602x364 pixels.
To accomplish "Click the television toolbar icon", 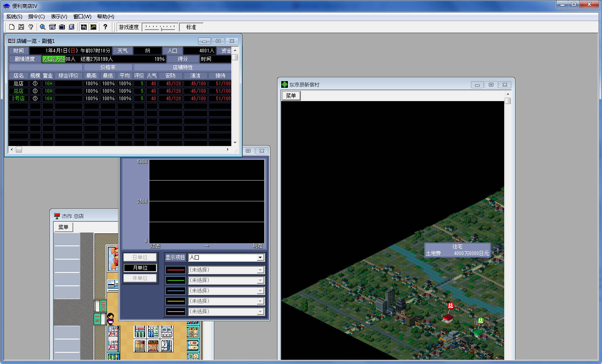I will tap(62, 27).
